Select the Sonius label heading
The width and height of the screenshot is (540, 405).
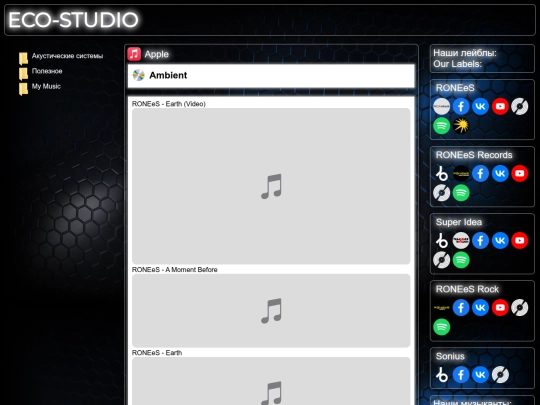coord(450,356)
